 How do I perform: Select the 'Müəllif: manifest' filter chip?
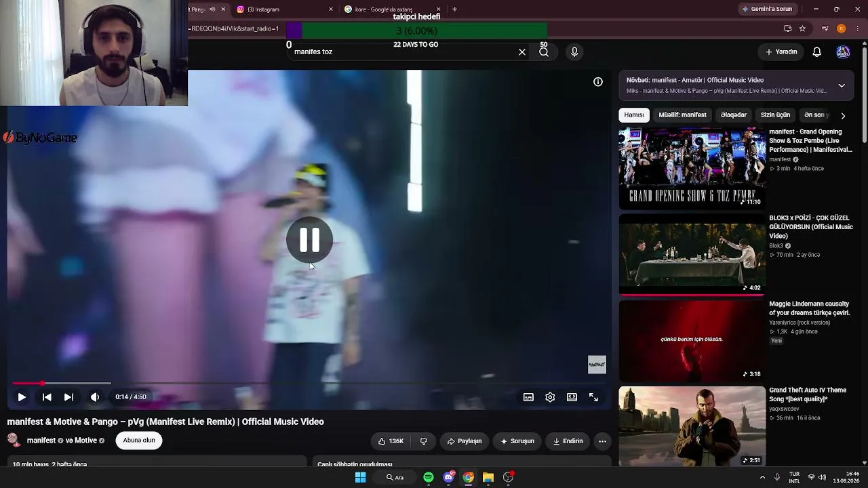682,115
